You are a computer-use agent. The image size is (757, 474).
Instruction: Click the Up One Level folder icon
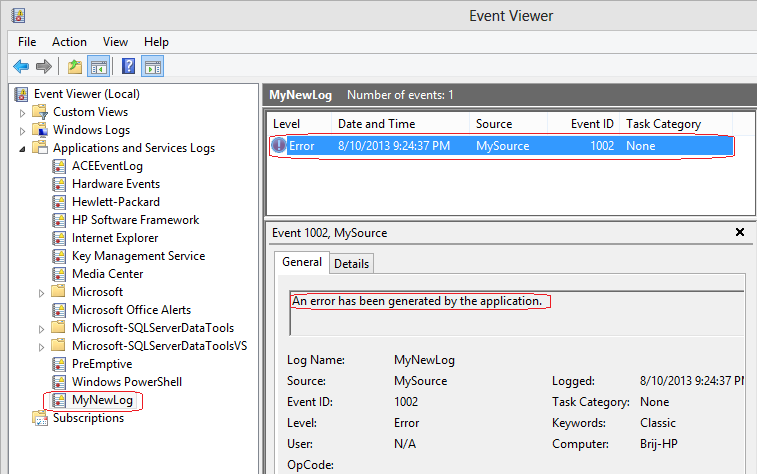pyautogui.click(x=75, y=66)
